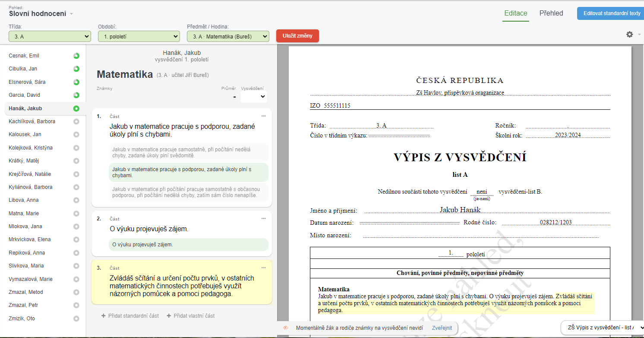Select the option 'samostatně s občasnou podporou'
This screenshot has height=338, width=644.
[x=188, y=192]
